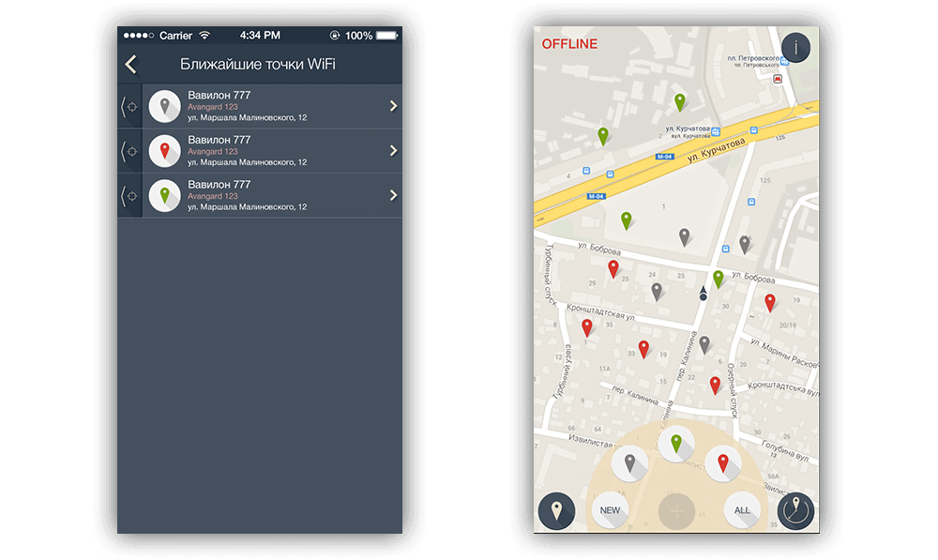Select the green pin circle in the WiFi list
The image size is (938, 560).
click(164, 196)
